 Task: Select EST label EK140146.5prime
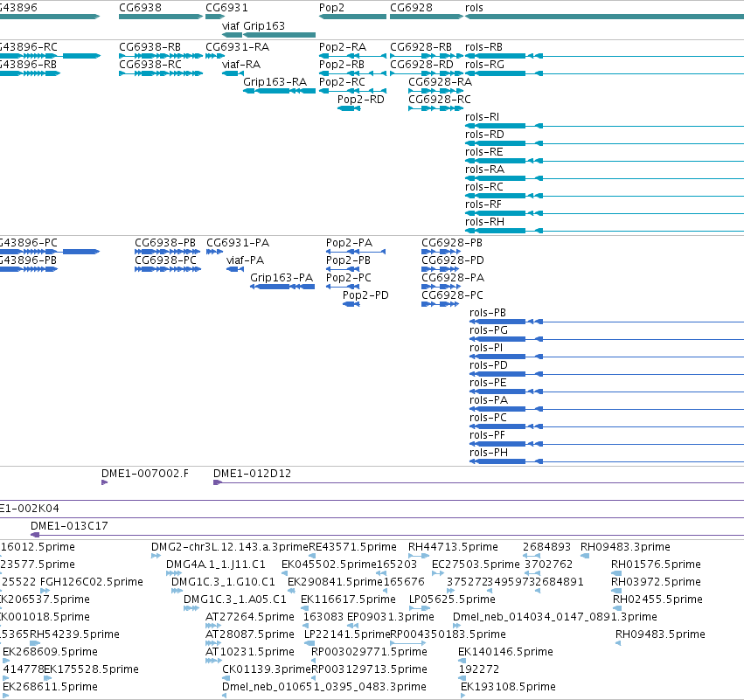tap(506, 652)
